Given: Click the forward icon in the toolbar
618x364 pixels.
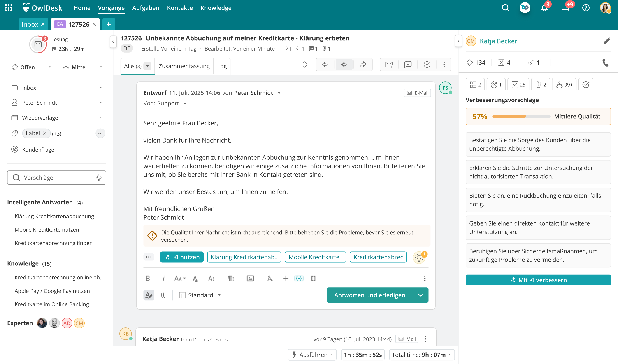Looking at the screenshot, I should click(x=363, y=65).
